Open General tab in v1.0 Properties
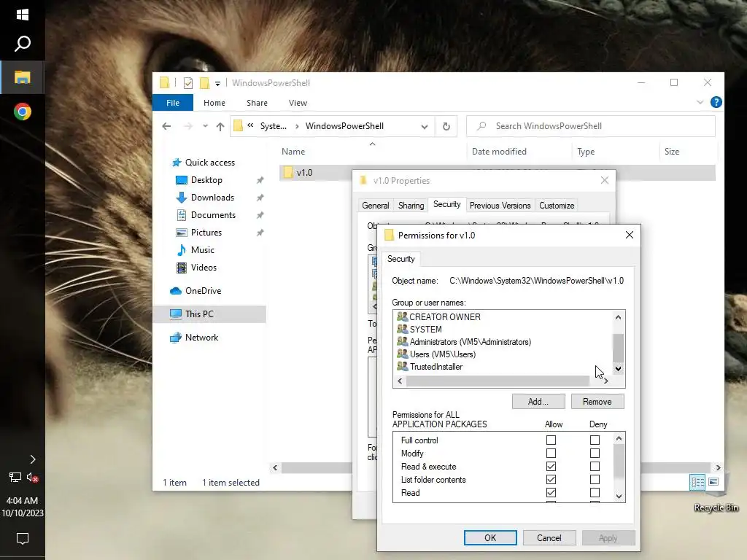 point(376,206)
